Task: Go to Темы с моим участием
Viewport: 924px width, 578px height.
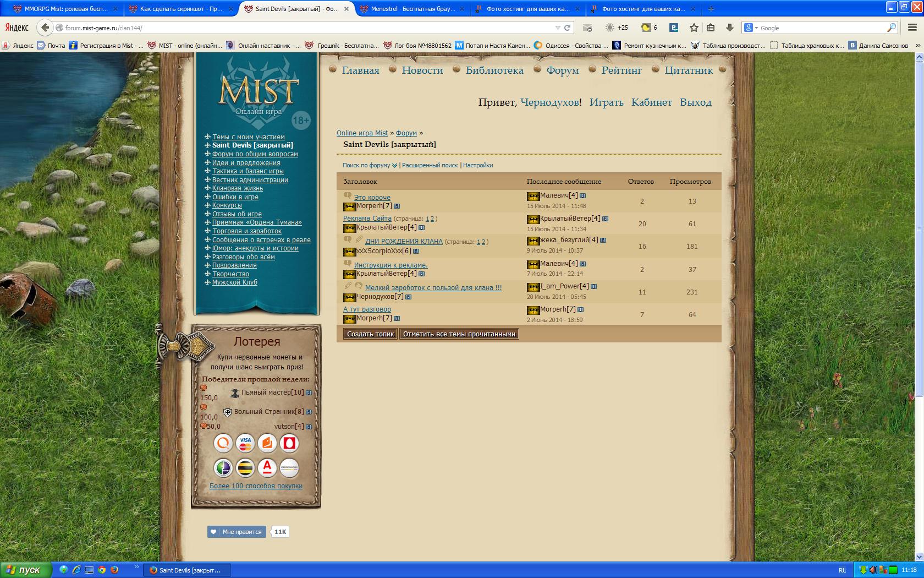Action: click(249, 137)
